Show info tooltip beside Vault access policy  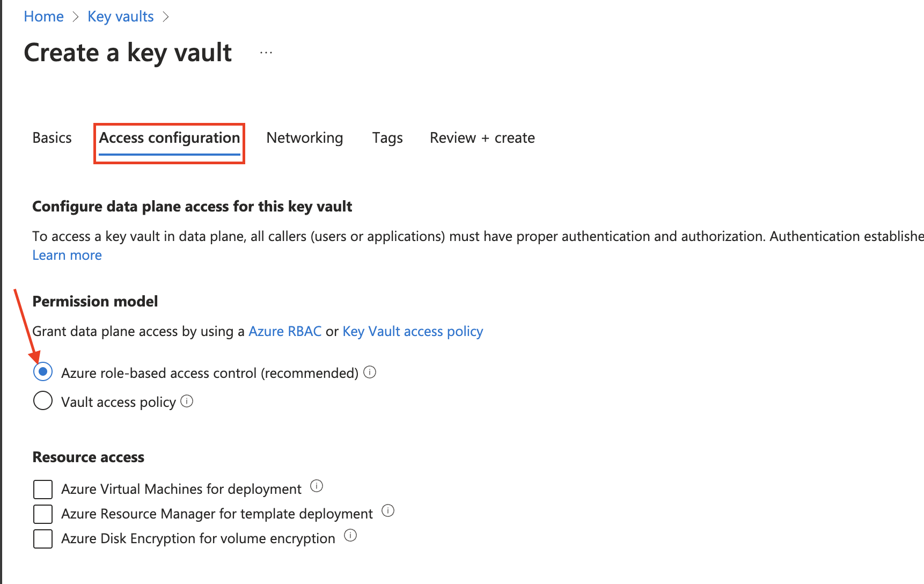[x=187, y=401]
